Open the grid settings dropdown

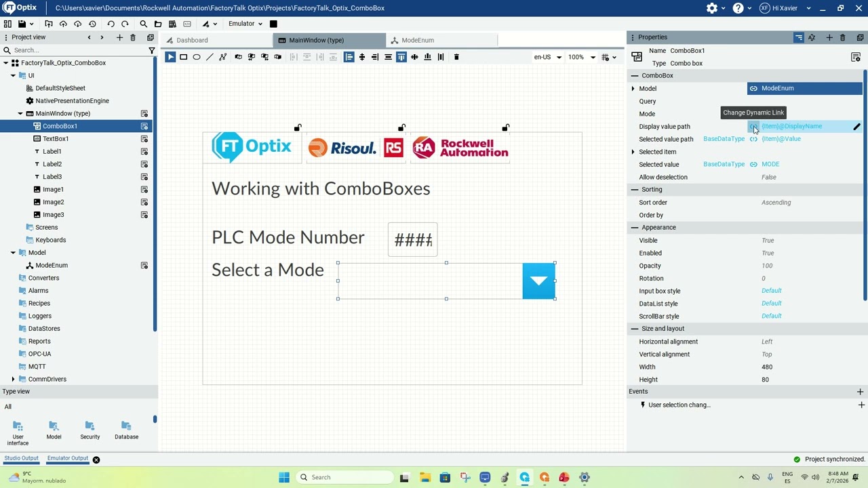pyautogui.click(x=609, y=57)
